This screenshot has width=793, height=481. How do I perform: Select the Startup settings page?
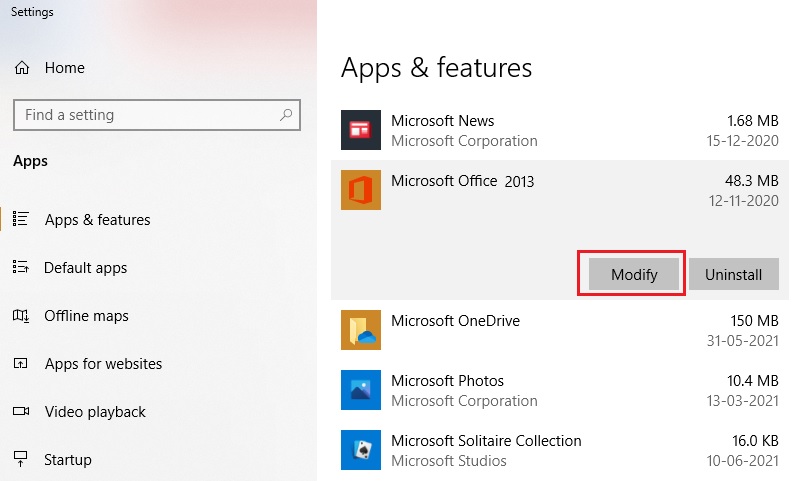point(68,460)
